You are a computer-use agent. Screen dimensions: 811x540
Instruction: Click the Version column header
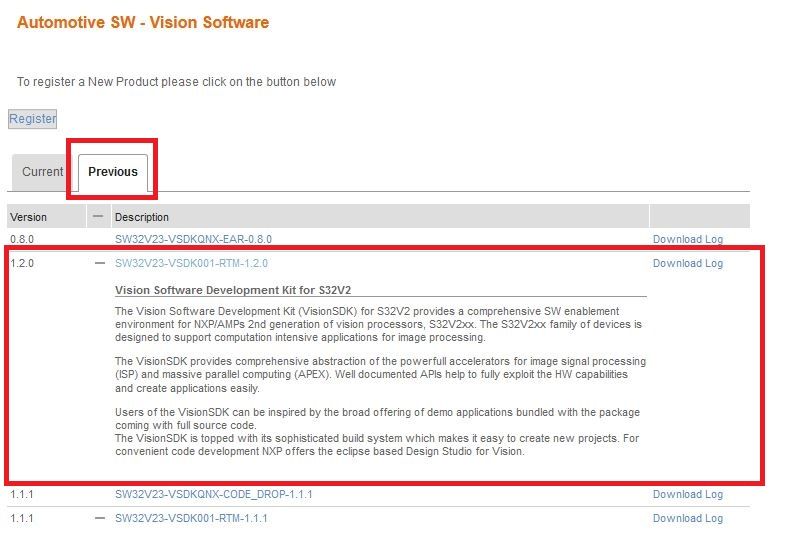[47, 217]
